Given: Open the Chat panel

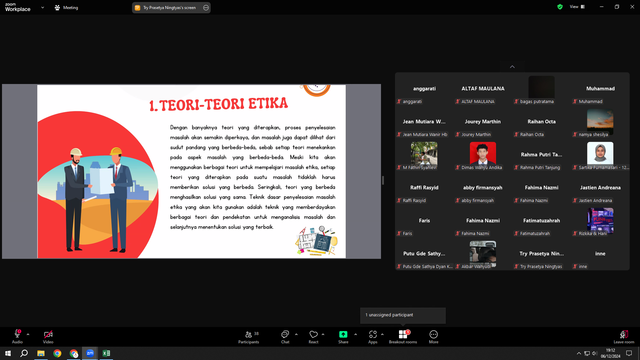Looking at the screenshot, I should pos(285,337).
